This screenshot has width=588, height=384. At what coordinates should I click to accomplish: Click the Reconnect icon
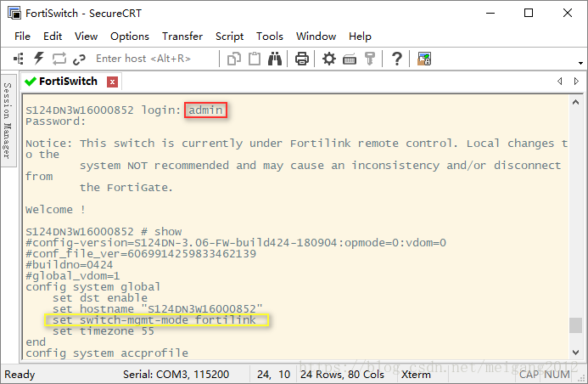click(59, 59)
